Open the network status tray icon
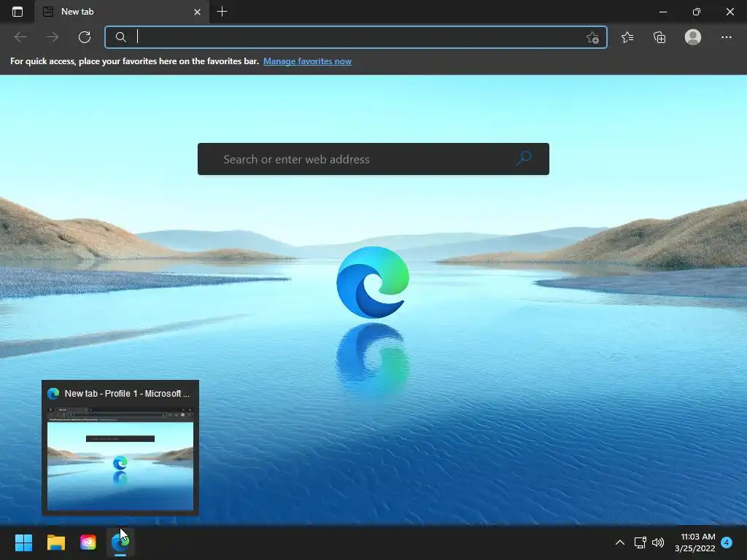The image size is (747, 560). [x=640, y=542]
